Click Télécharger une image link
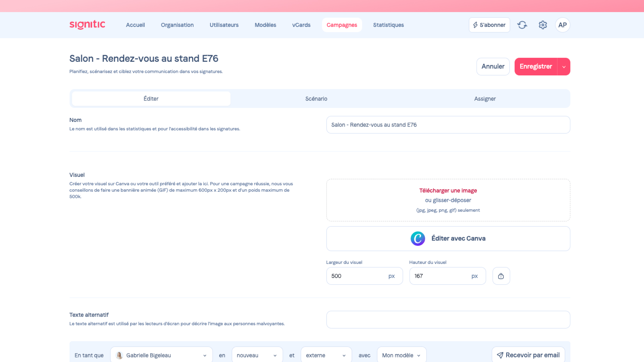Screen dimensions: 644x362 [448, 191]
